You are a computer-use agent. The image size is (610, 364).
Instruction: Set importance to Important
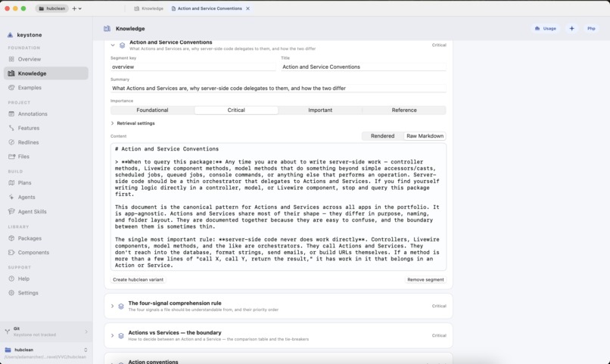coord(320,110)
